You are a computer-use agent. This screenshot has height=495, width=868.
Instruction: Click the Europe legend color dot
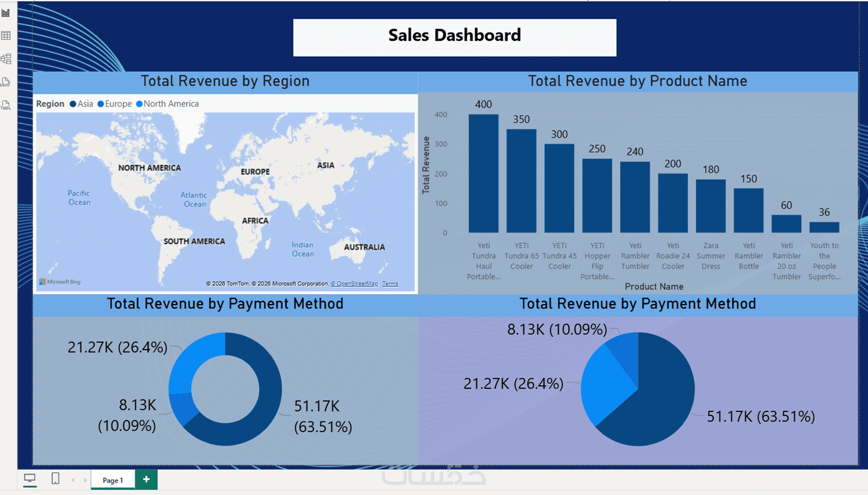(x=101, y=104)
